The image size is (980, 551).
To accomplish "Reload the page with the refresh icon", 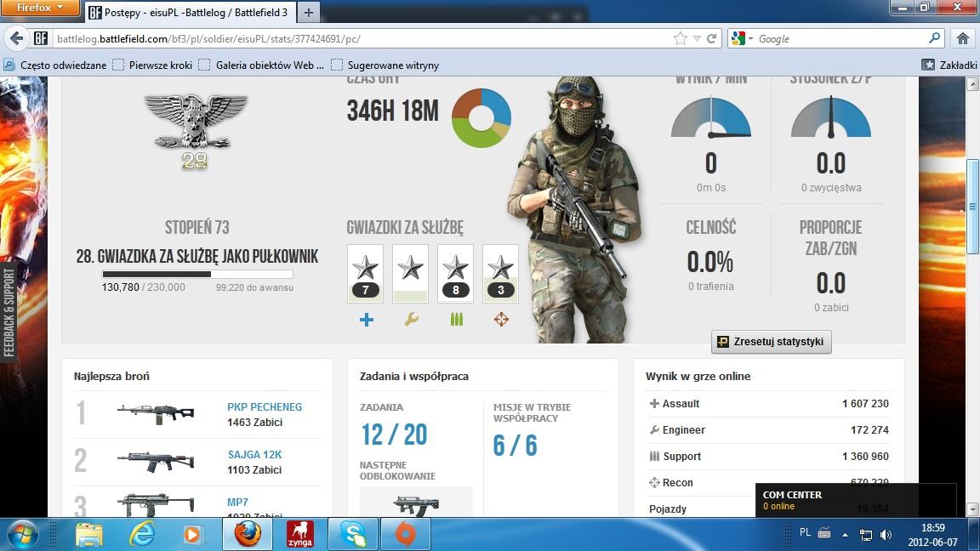I will click(x=711, y=39).
